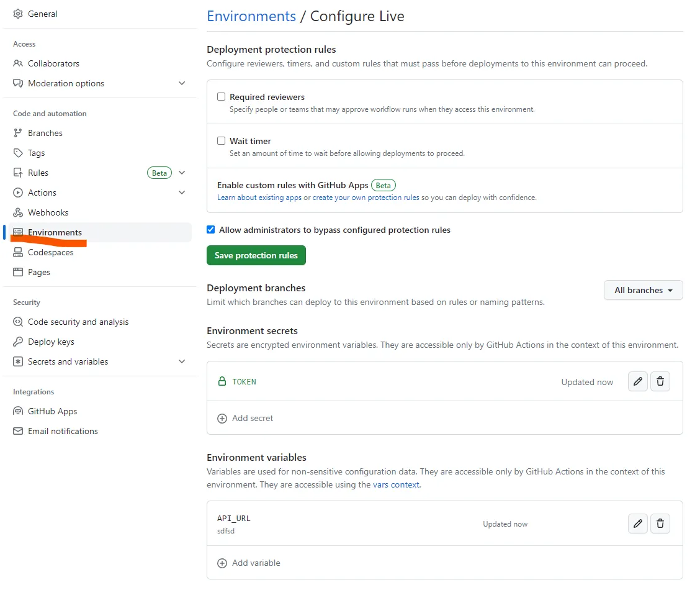
Task: Open the Collaborators settings page
Action: tap(53, 63)
